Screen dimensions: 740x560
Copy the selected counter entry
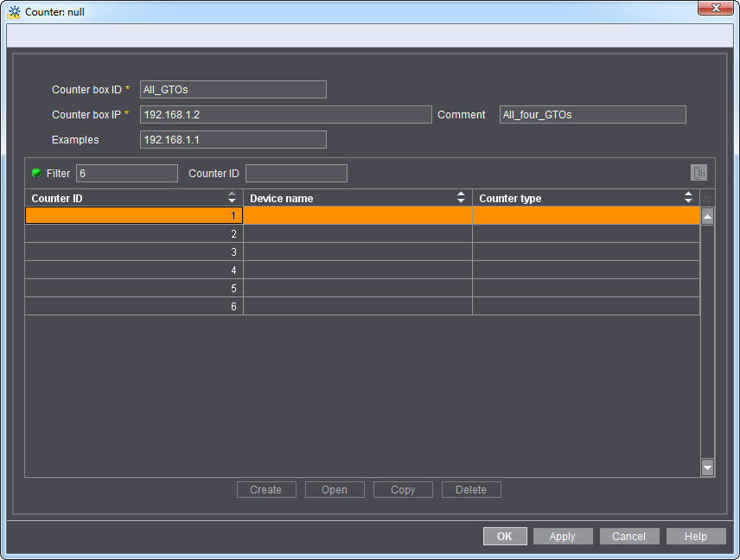pyautogui.click(x=403, y=489)
